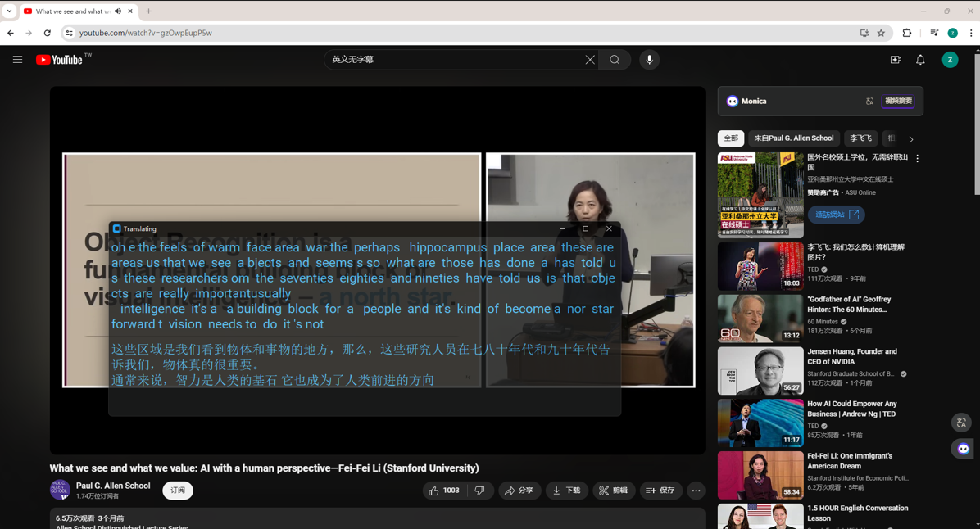This screenshot has width=980, height=529.
Task: Open the Jensen Huang video thumbnail
Action: point(760,371)
